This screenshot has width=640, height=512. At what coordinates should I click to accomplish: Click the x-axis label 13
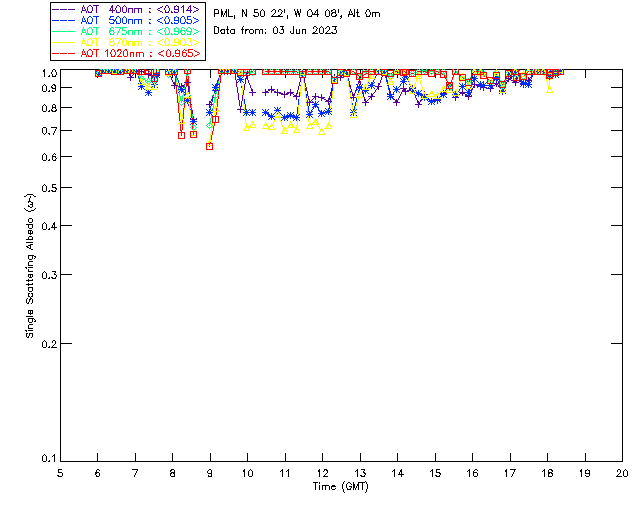(x=360, y=473)
